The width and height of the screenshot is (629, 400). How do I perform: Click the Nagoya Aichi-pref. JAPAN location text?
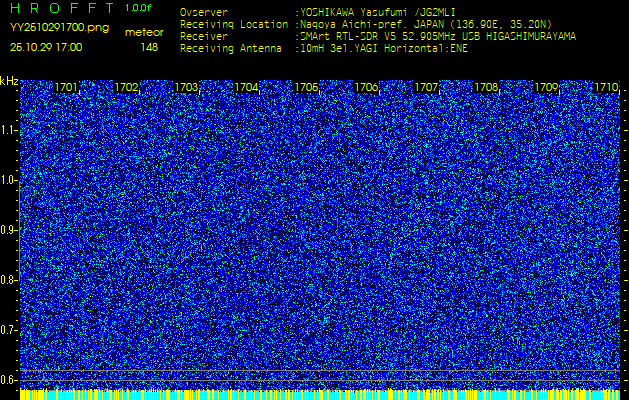tap(426, 24)
